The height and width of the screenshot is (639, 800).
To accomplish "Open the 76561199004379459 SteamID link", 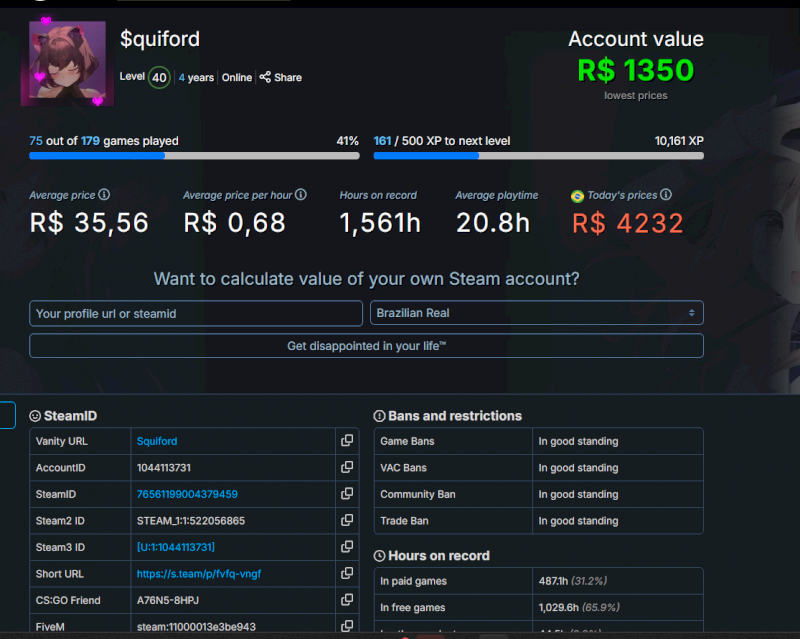I will (187, 494).
